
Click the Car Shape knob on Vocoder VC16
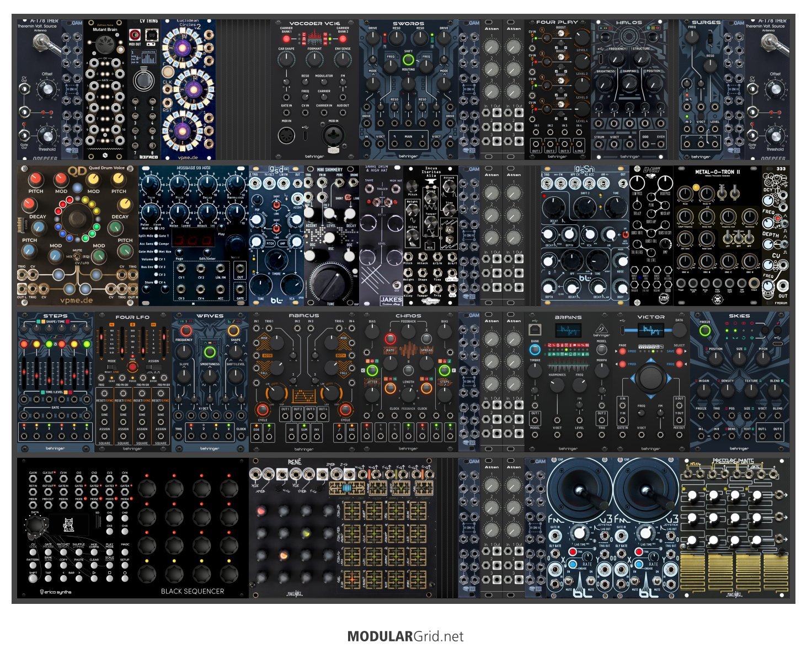click(x=286, y=60)
